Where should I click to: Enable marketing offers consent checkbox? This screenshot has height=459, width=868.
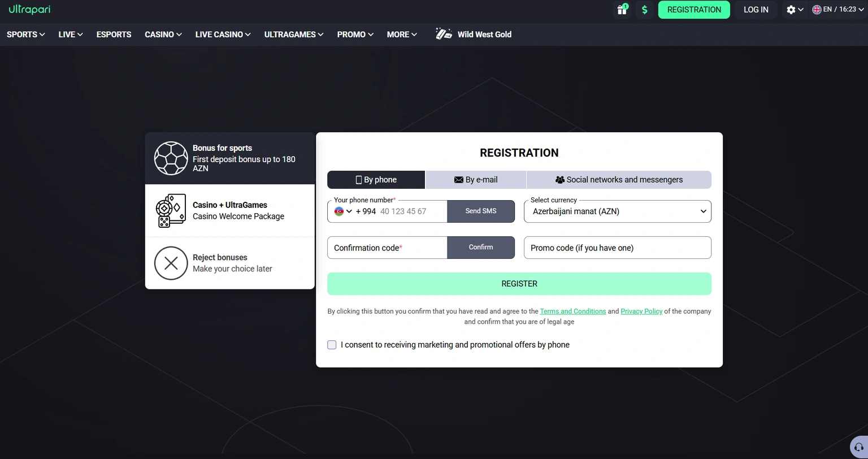332,345
